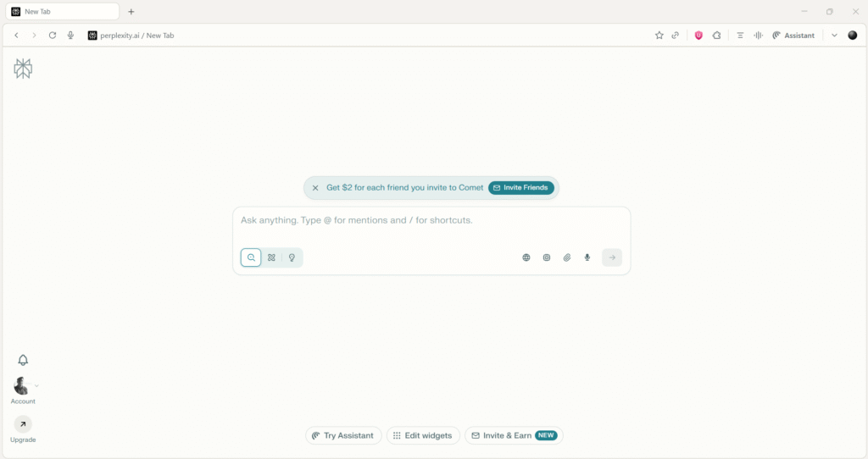Screen dimensions: 868x459
Task: Open the extensions puzzle icon
Action: tap(717, 36)
